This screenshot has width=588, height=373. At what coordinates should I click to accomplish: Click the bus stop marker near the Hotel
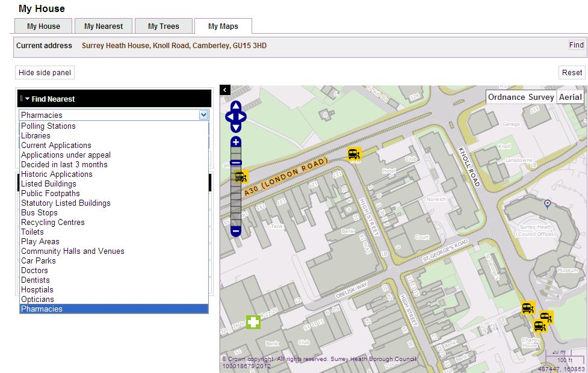click(x=354, y=153)
